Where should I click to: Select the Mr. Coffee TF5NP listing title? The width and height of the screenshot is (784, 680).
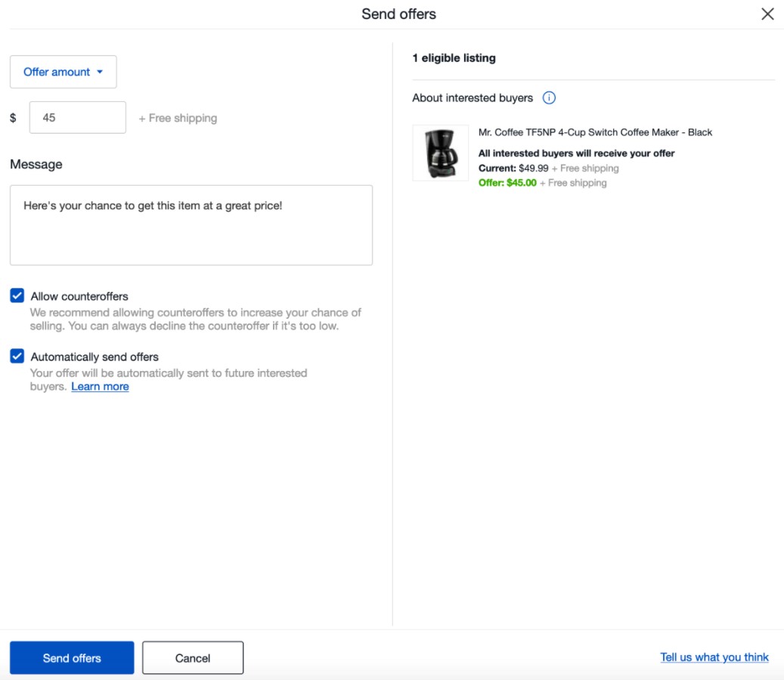tap(595, 132)
